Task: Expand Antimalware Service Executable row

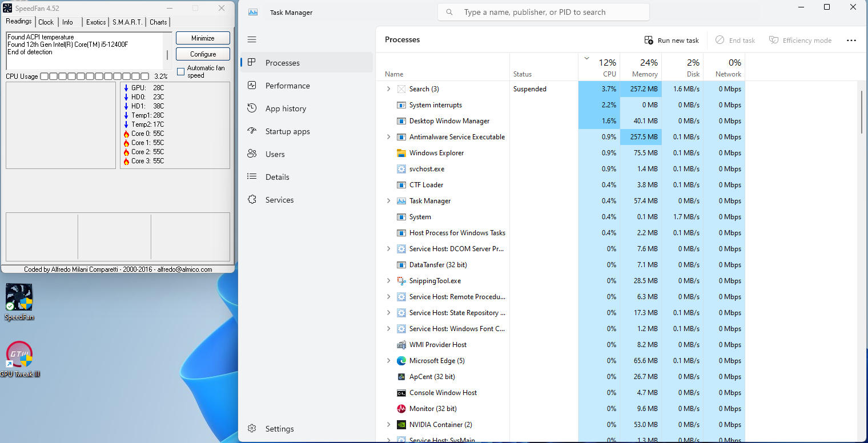Action: [x=388, y=137]
